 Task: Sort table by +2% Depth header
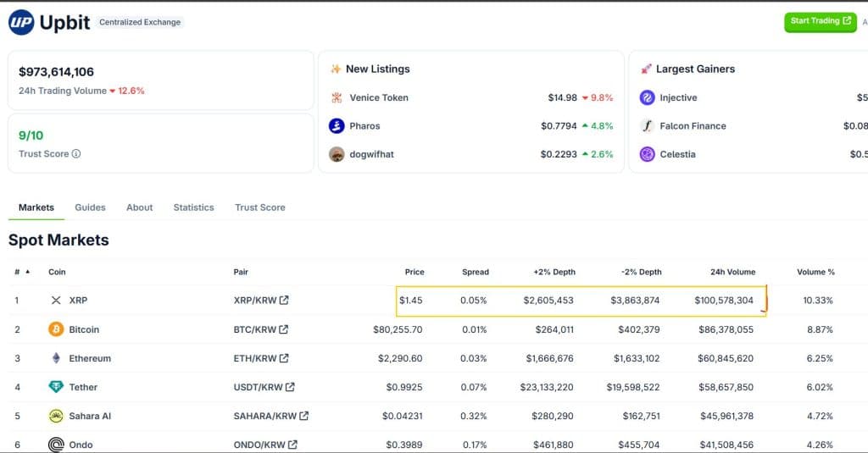click(554, 272)
